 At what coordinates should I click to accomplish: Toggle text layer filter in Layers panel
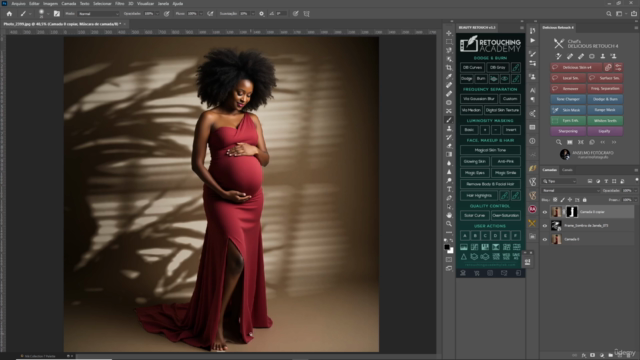point(606,181)
